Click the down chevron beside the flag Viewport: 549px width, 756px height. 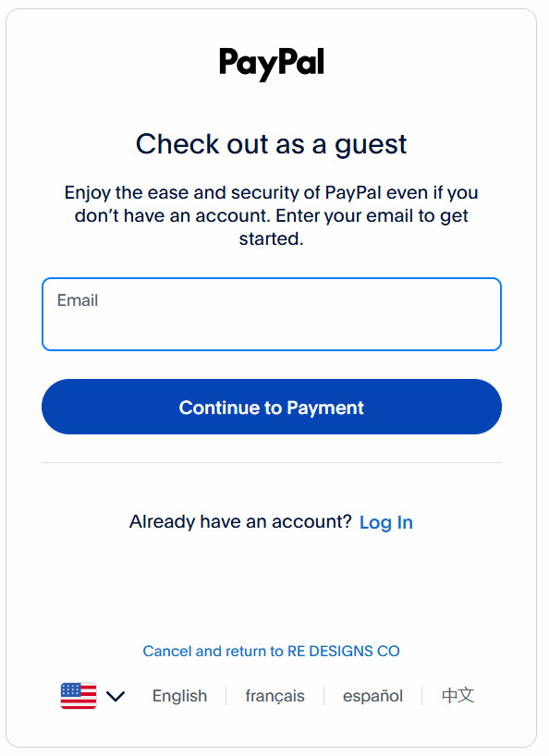pyautogui.click(x=116, y=696)
